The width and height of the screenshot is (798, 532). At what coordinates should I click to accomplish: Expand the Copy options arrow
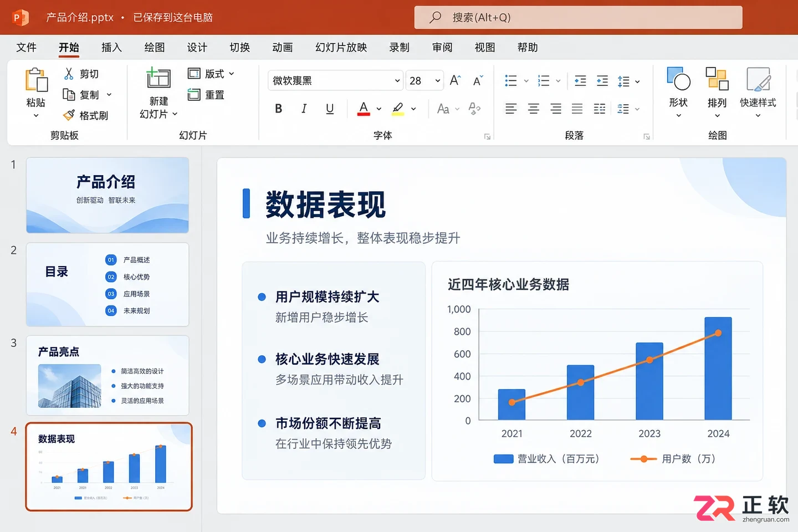(x=109, y=95)
